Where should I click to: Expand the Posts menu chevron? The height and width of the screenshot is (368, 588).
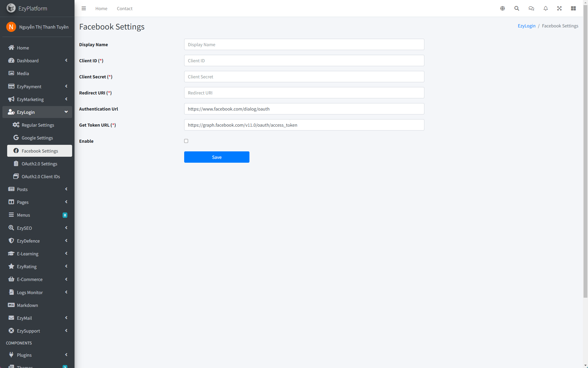pos(66,189)
